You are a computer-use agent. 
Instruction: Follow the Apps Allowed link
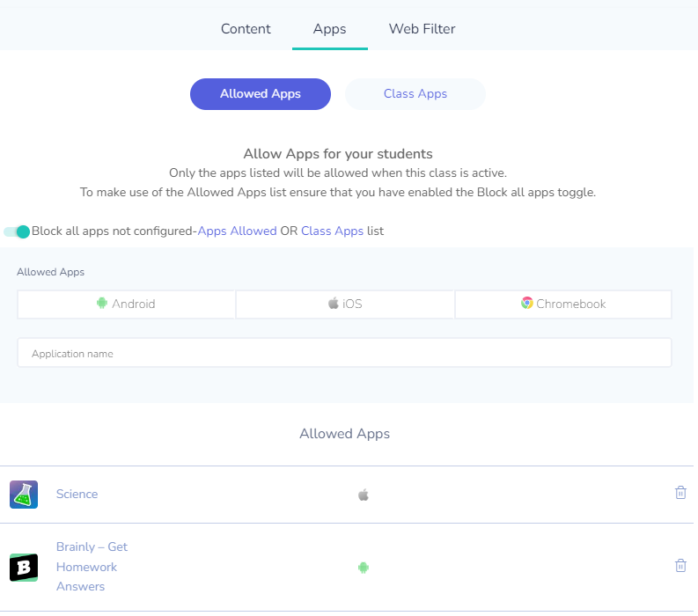[x=237, y=231]
